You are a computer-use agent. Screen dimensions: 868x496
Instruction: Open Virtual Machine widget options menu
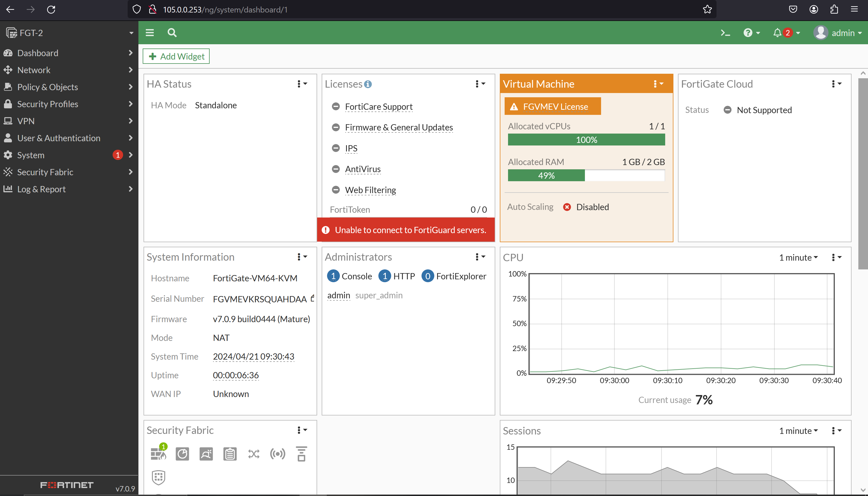[x=658, y=84]
